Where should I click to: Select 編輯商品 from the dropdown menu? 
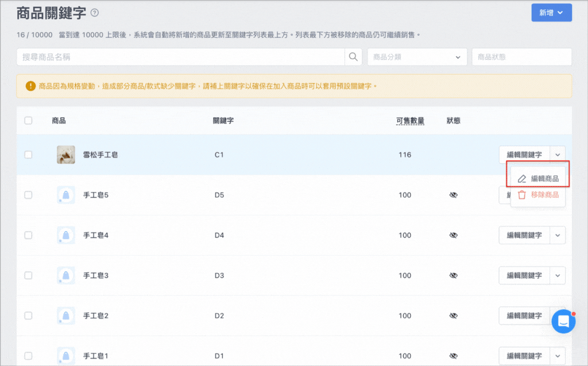538,179
